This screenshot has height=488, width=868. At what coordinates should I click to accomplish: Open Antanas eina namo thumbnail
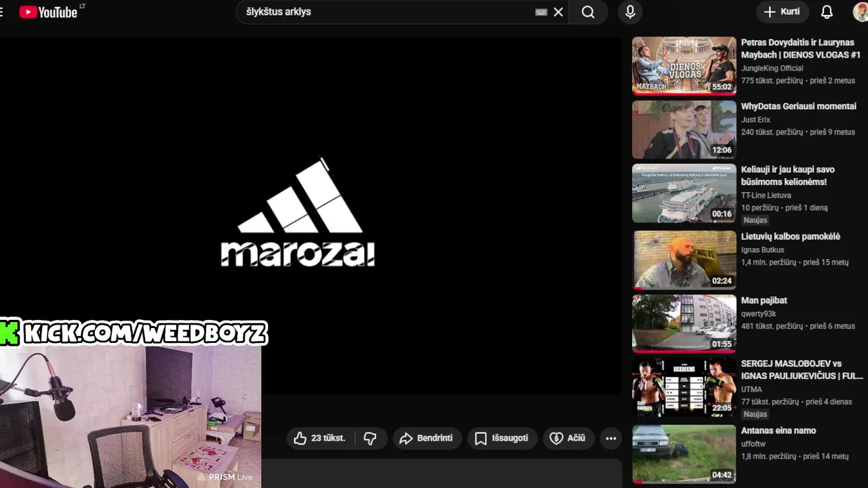[684, 453]
